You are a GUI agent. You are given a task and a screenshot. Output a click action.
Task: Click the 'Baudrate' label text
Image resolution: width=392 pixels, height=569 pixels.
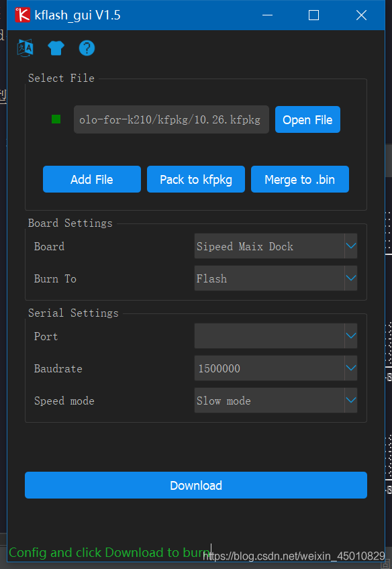coord(58,368)
